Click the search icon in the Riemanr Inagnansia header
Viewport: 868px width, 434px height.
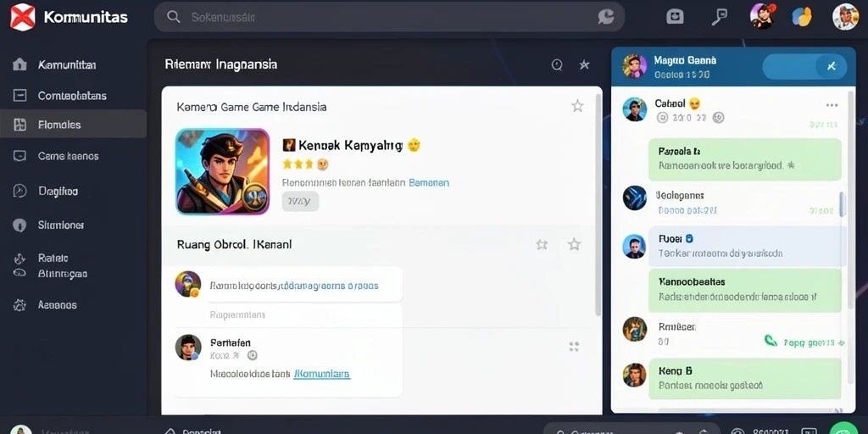pos(557,64)
